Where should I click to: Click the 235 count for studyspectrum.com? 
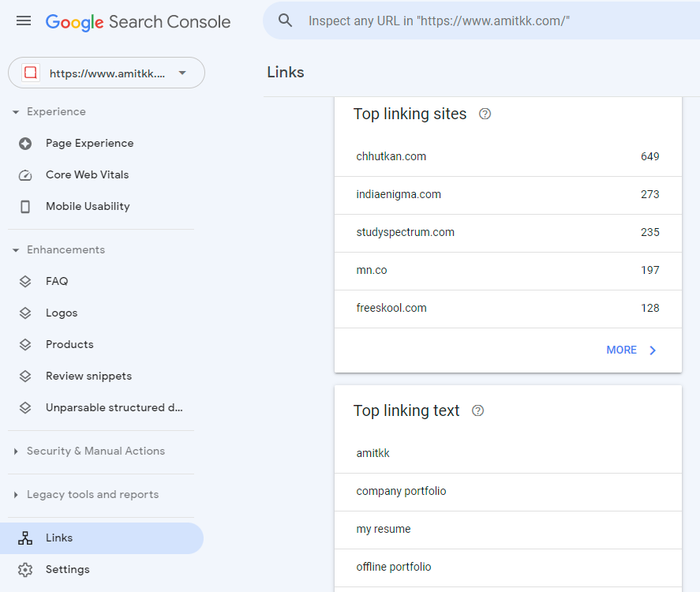650,233
